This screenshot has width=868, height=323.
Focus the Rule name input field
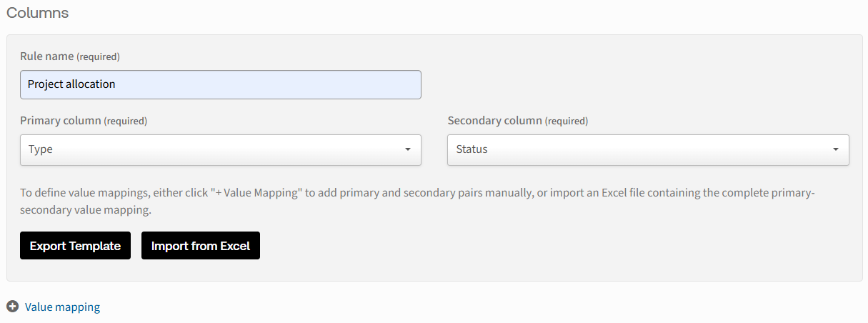click(x=271, y=84)
